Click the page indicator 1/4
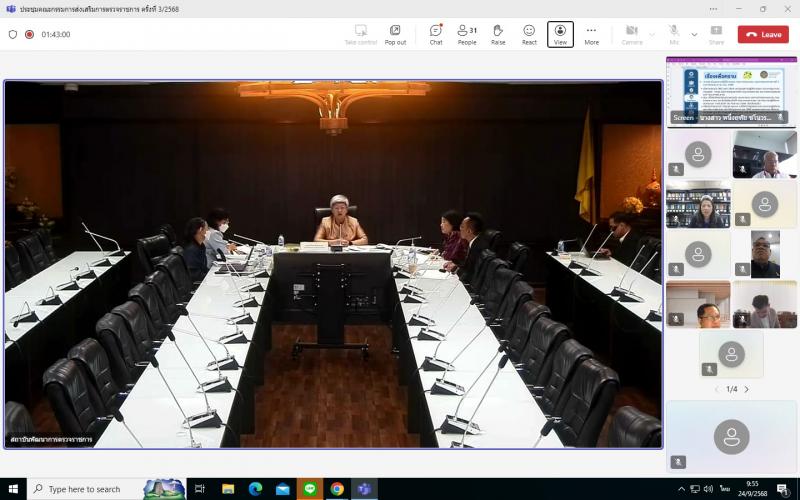800x500 pixels. 732,389
